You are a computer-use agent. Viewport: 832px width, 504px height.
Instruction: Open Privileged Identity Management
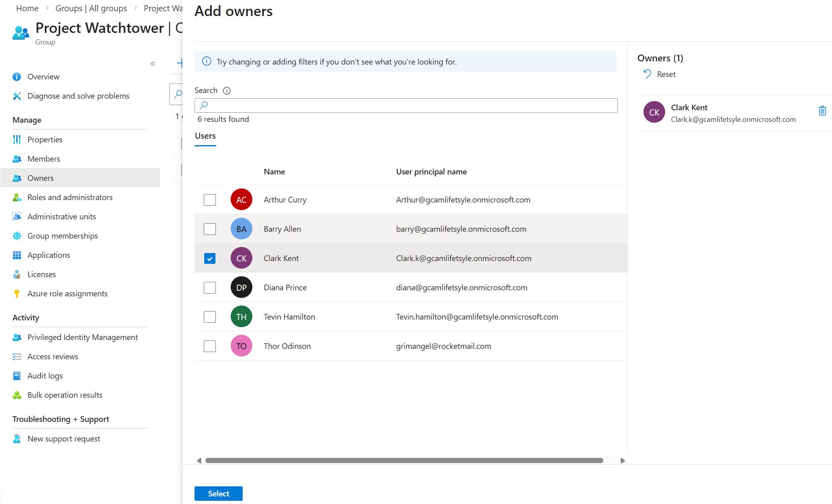(x=82, y=337)
